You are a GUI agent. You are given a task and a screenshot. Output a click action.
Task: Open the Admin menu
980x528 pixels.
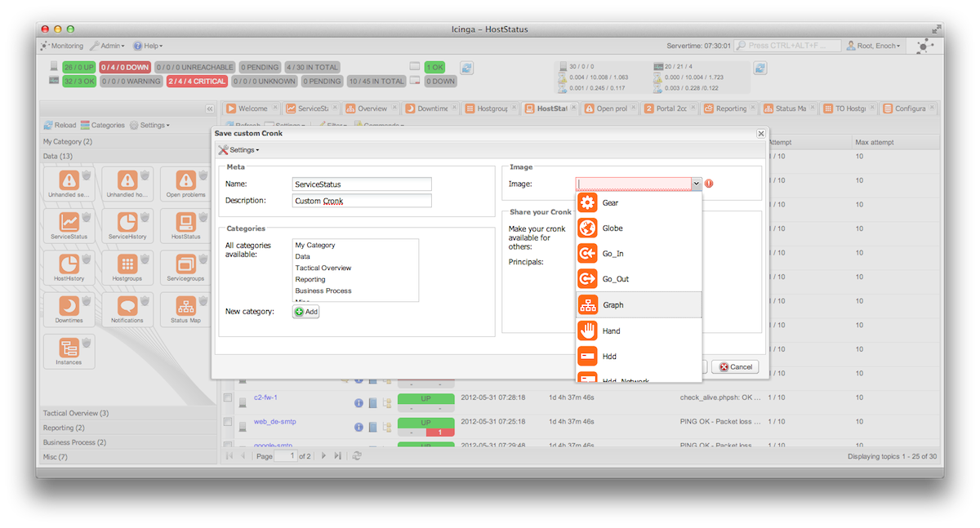pyautogui.click(x=107, y=47)
